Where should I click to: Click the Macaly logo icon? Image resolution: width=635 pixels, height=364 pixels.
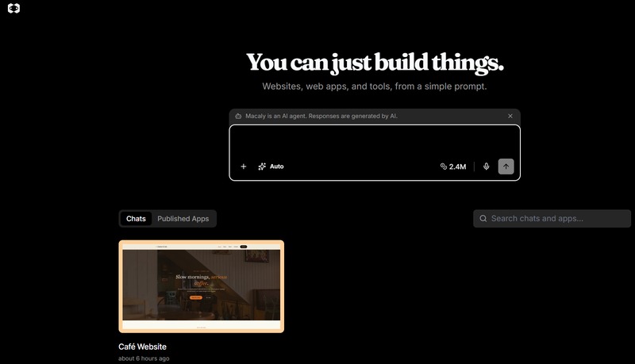(x=13, y=9)
